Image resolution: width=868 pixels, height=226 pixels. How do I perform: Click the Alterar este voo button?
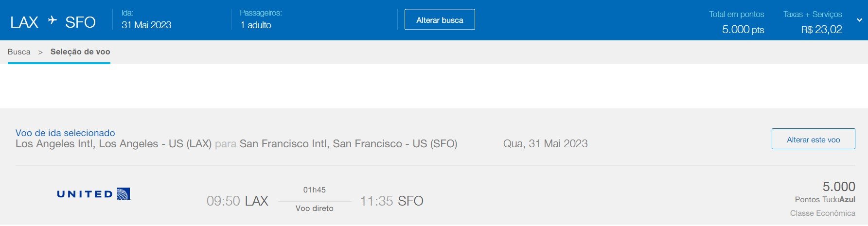[x=813, y=139]
